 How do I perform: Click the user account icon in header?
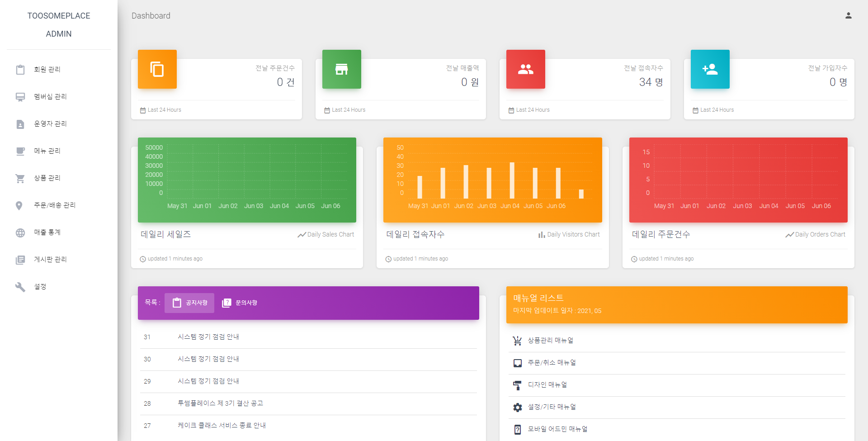848,16
